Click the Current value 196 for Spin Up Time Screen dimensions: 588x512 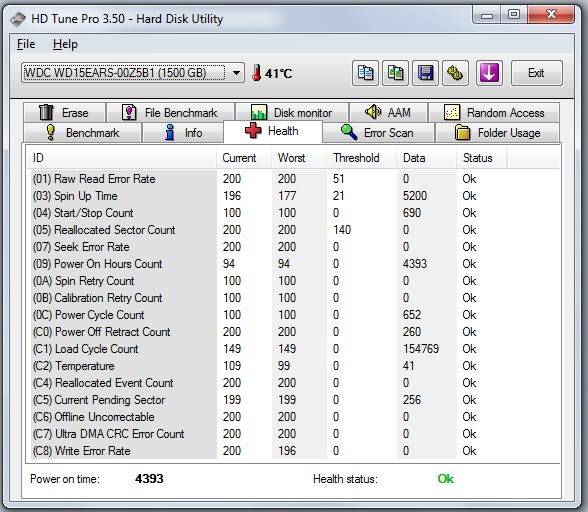232,196
